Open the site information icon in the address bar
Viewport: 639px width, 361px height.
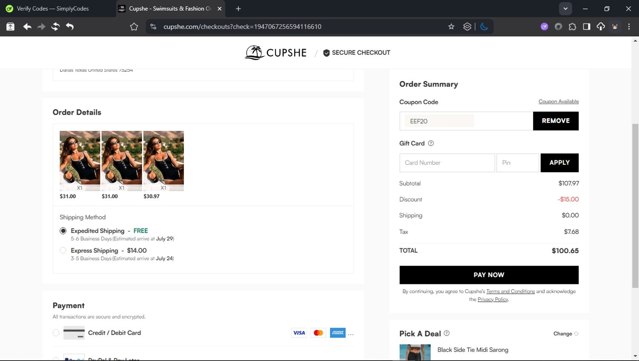pyautogui.click(x=153, y=26)
